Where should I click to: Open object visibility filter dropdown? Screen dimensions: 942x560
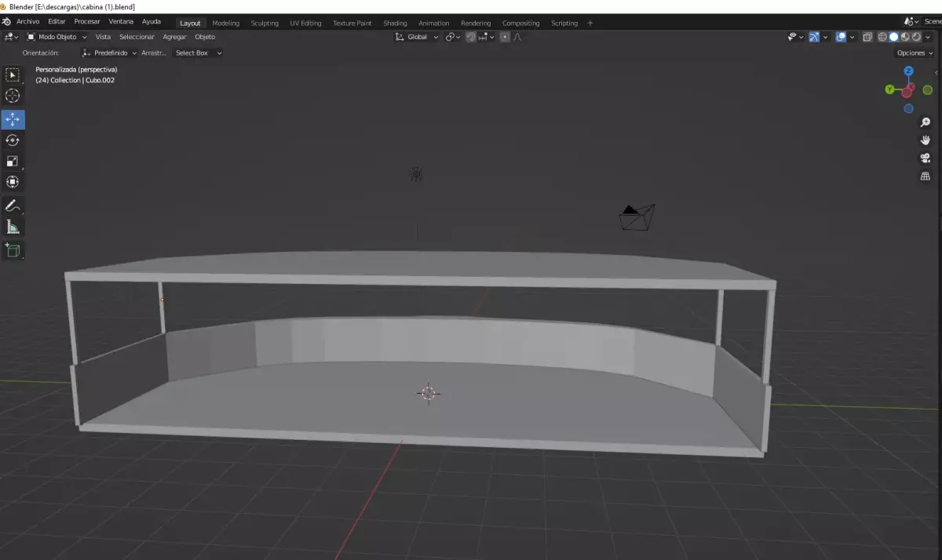point(796,37)
